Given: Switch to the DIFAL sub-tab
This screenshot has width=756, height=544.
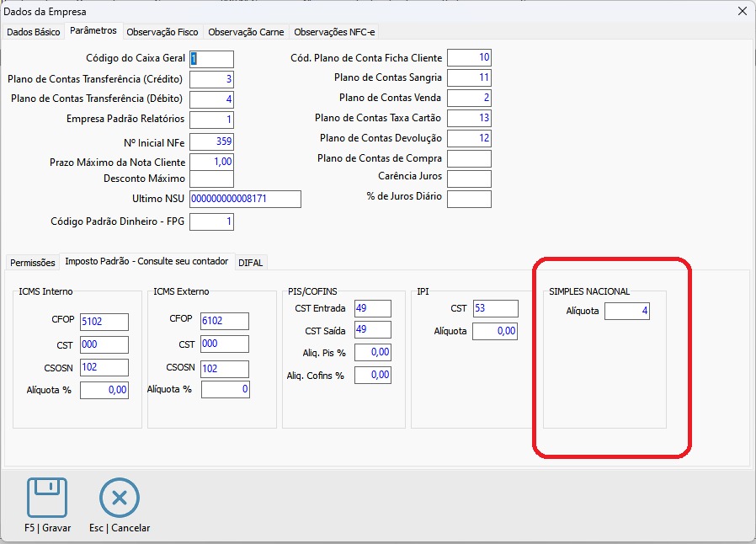Looking at the screenshot, I should click(251, 263).
